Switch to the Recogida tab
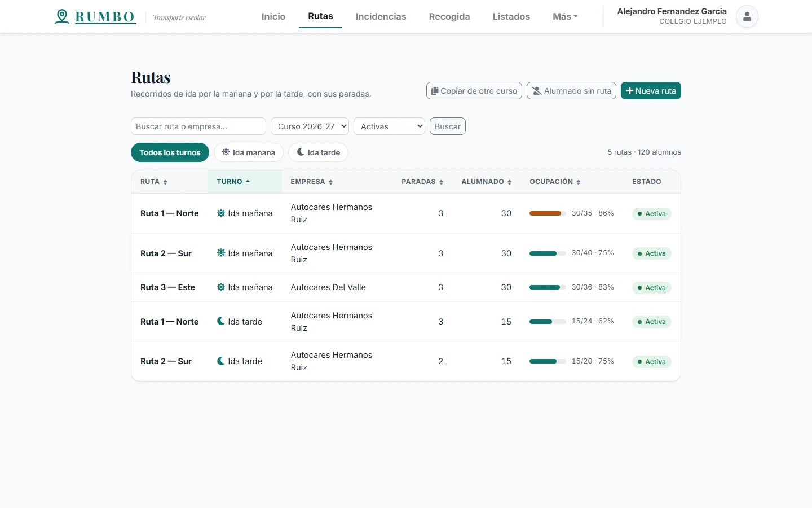The width and height of the screenshot is (812, 508). pyautogui.click(x=449, y=16)
